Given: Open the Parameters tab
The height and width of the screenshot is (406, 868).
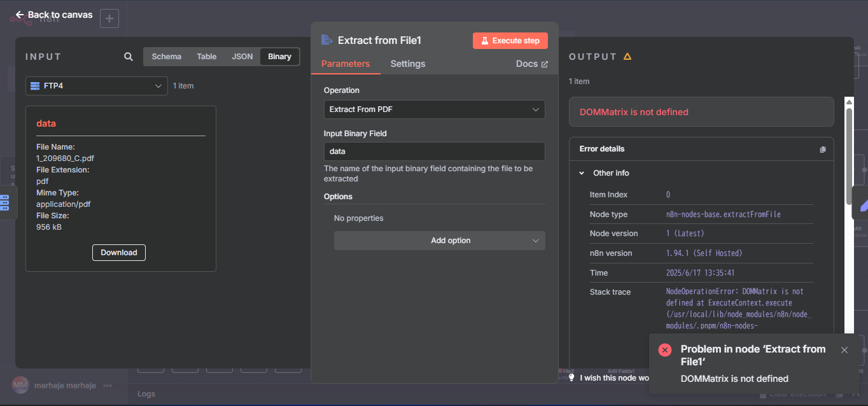Looking at the screenshot, I should pyautogui.click(x=346, y=64).
